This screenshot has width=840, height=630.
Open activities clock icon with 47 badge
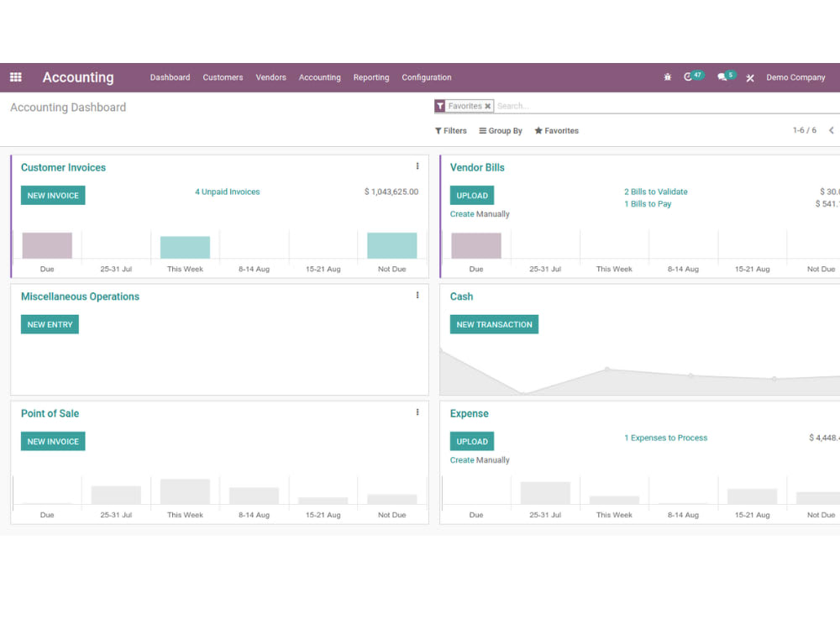693,76
